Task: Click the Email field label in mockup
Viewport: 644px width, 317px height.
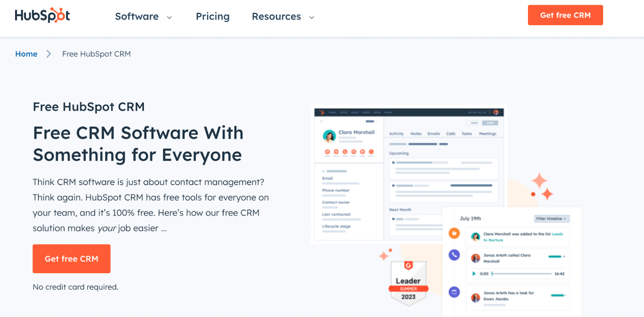Action: click(327, 178)
